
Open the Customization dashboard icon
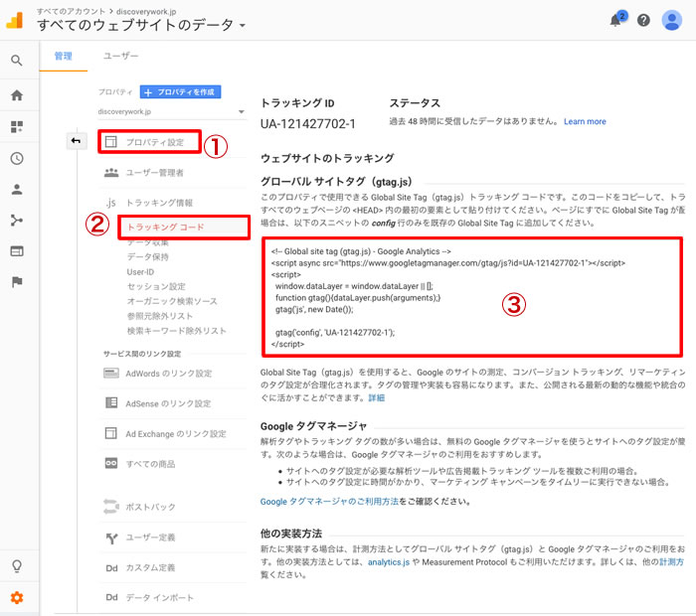pyautogui.click(x=17, y=127)
